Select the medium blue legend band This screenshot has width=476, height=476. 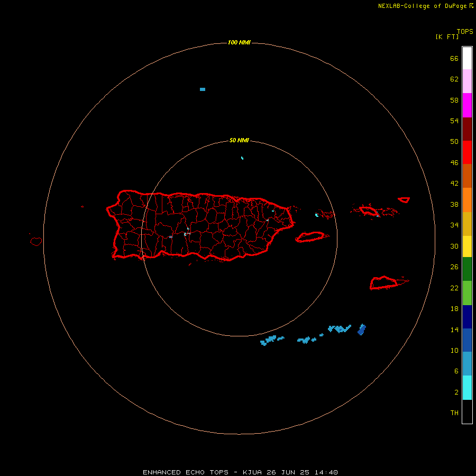click(x=467, y=340)
